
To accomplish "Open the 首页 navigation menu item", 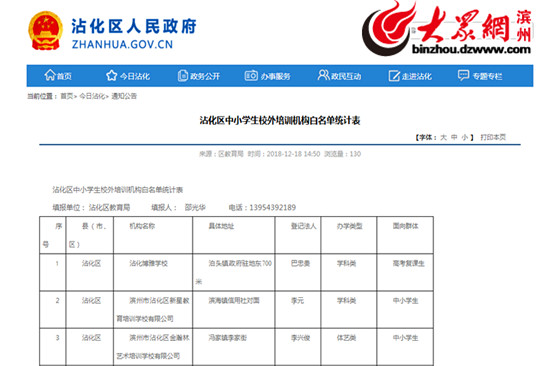I will [x=64, y=76].
